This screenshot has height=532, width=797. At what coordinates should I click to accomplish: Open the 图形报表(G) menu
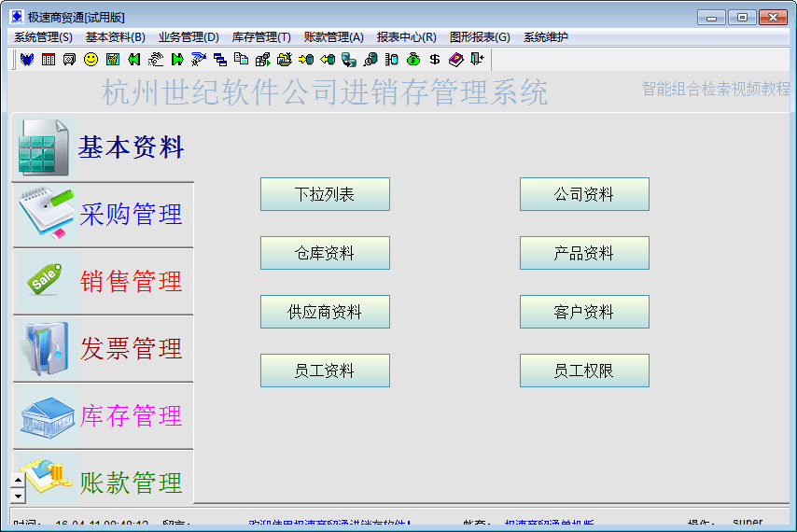tap(480, 37)
